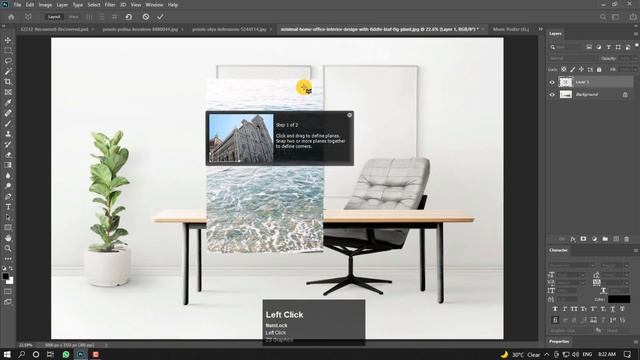Create a new group folder button
The height and width of the screenshot is (360, 640).
605,239
